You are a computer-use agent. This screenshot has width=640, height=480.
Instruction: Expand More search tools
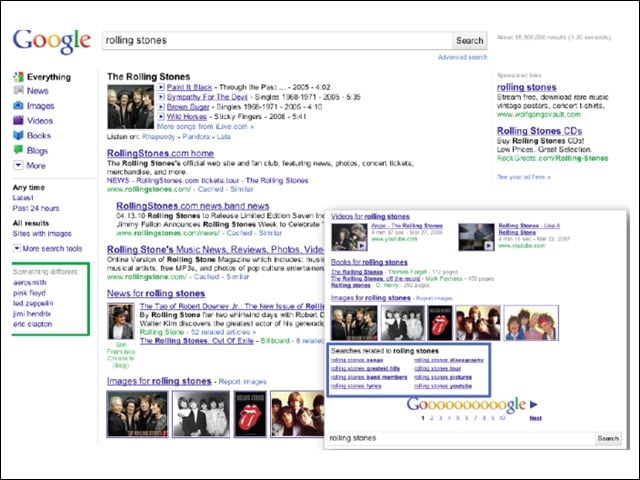pyautogui.click(x=48, y=248)
